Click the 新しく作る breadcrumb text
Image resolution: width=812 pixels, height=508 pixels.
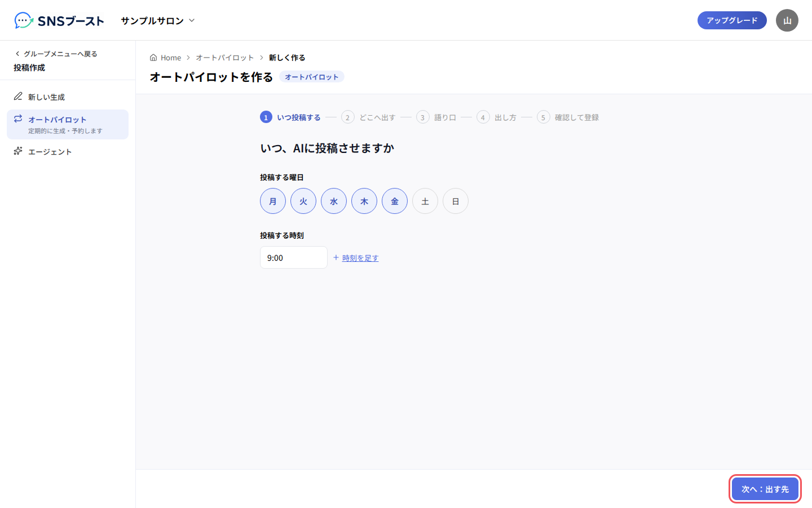[x=287, y=58]
